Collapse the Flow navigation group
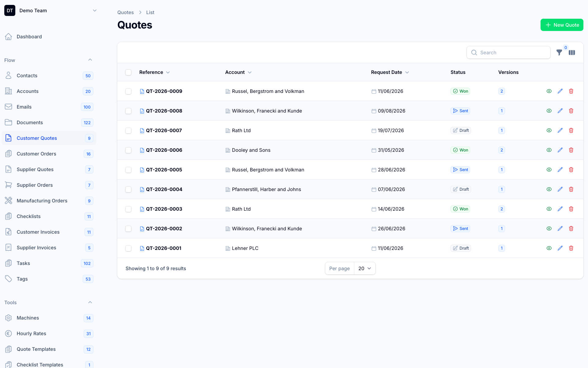 click(x=90, y=60)
